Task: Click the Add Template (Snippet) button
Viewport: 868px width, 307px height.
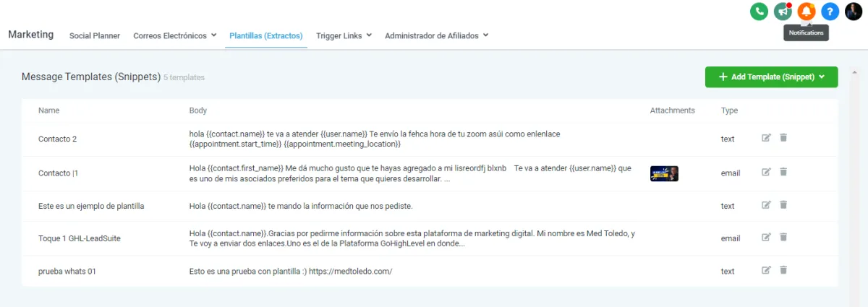Action: pyautogui.click(x=771, y=77)
